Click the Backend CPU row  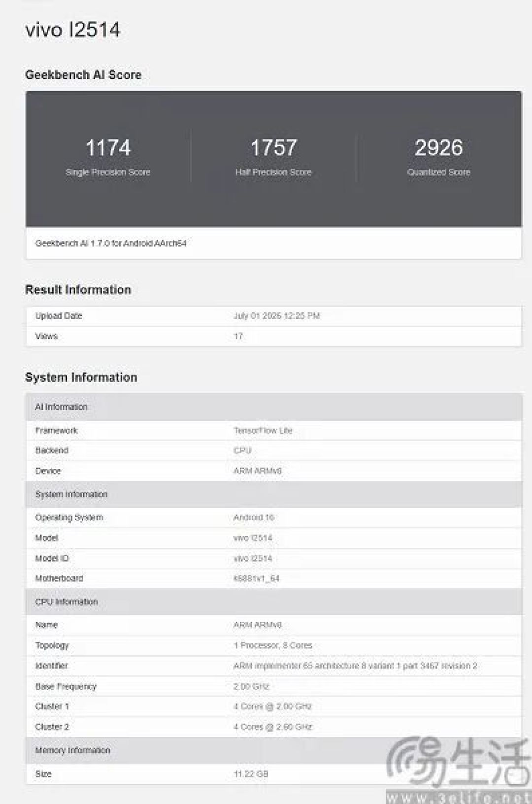pos(273,451)
